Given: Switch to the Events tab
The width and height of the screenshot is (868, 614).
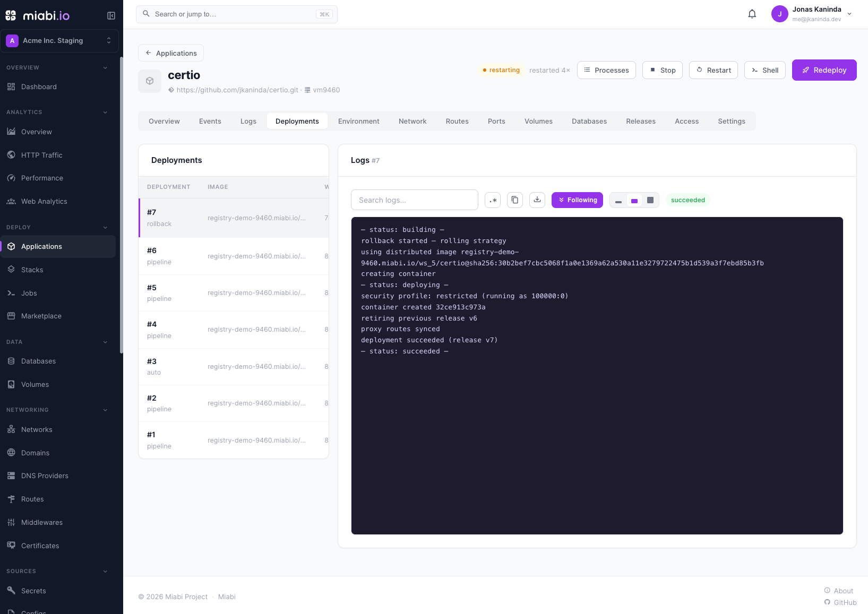Looking at the screenshot, I should (x=210, y=122).
